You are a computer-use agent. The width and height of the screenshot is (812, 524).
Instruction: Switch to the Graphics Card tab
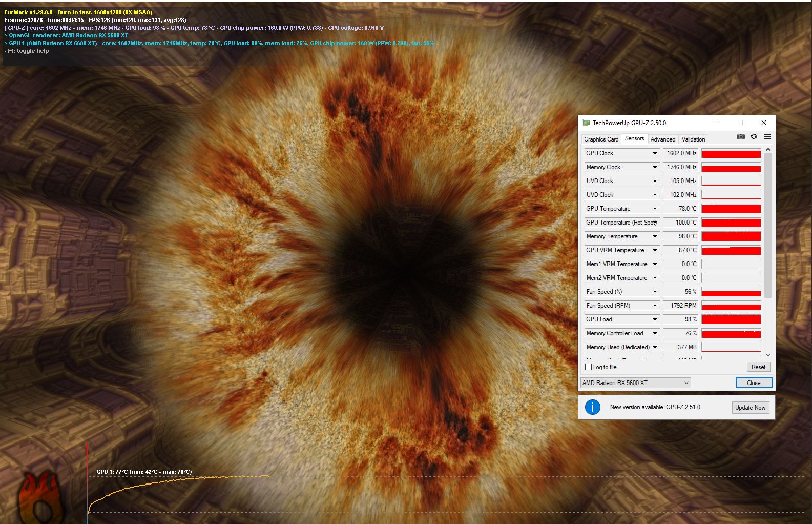pyautogui.click(x=601, y=139)
